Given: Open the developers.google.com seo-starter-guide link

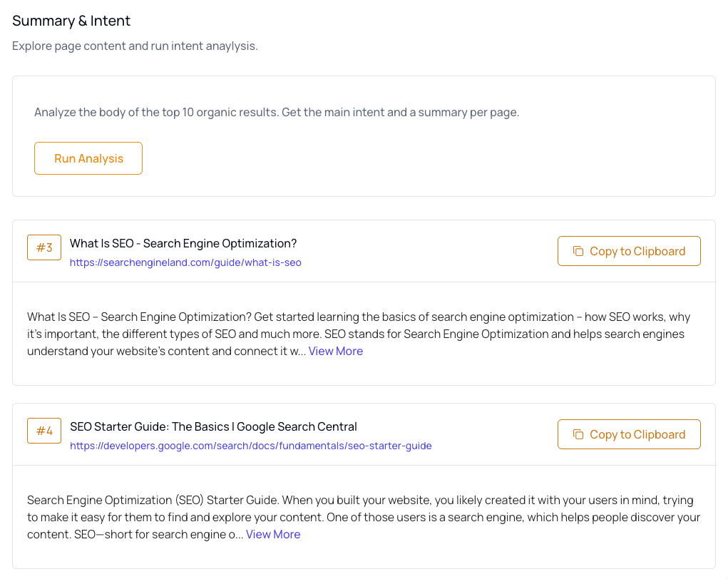Looking at the screenshot, I should click(250, 446).
